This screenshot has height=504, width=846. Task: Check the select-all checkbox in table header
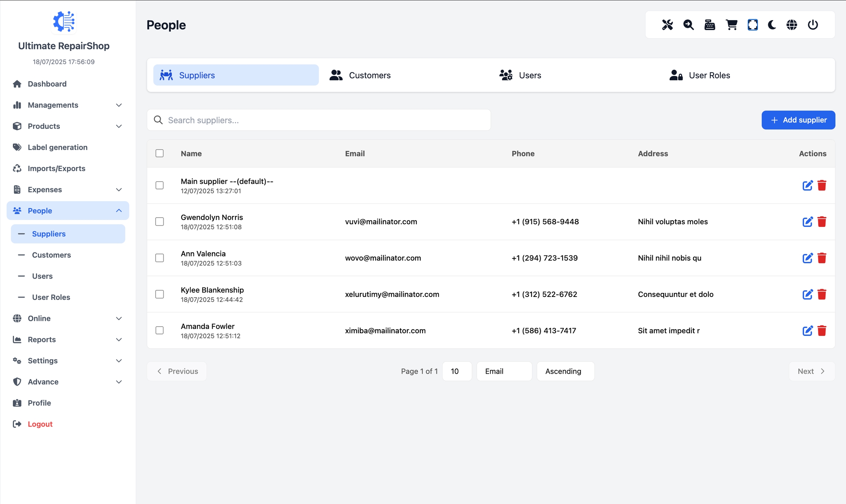[159, 153]
